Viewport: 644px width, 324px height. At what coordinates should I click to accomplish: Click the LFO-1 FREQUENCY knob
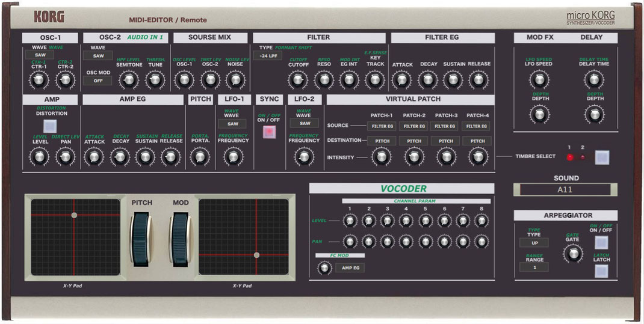[x=233, y=157]
